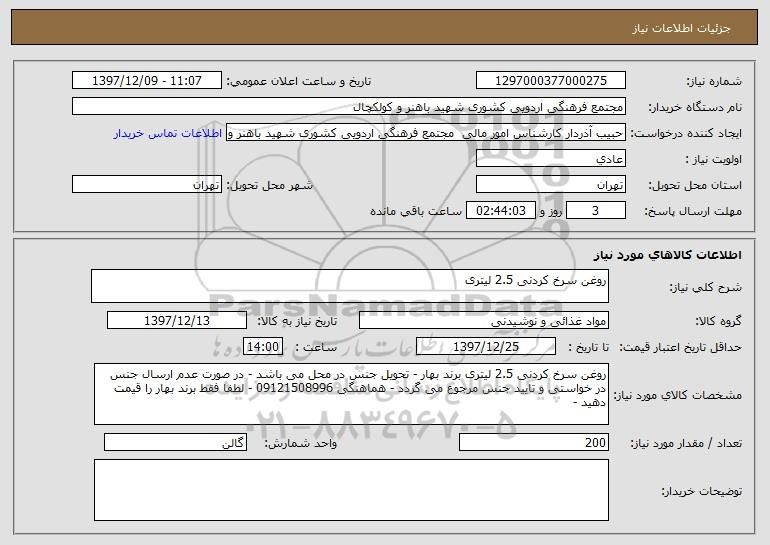Click the header جزئیات اطلاعات نیاز
This screenshot has width=770, height=545.
coord(681,28)
